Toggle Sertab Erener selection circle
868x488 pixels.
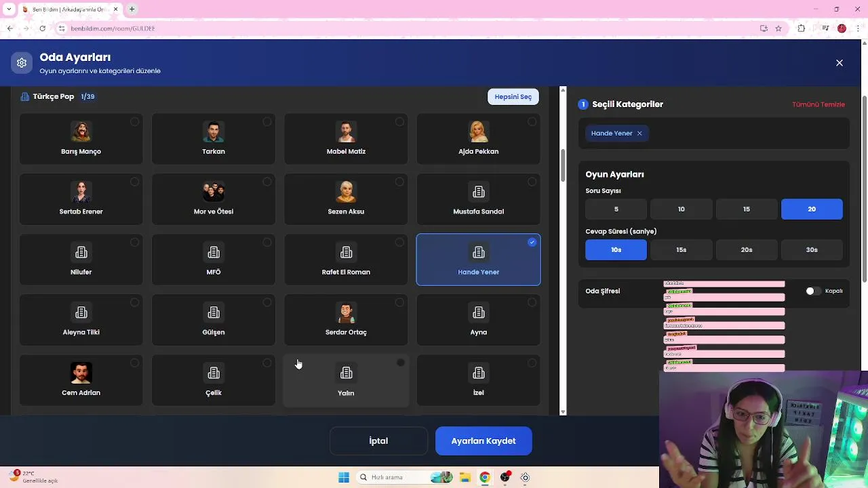point(135,182)
